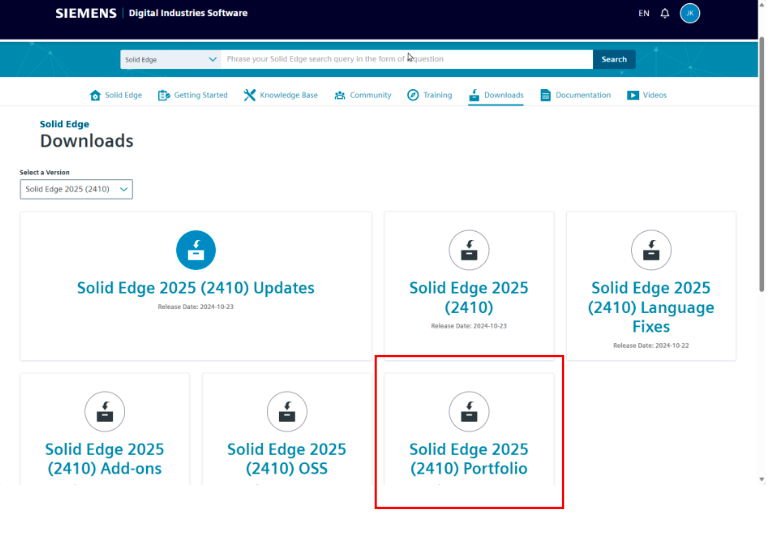Click the Downloads nav icon

tap(474, 95)
